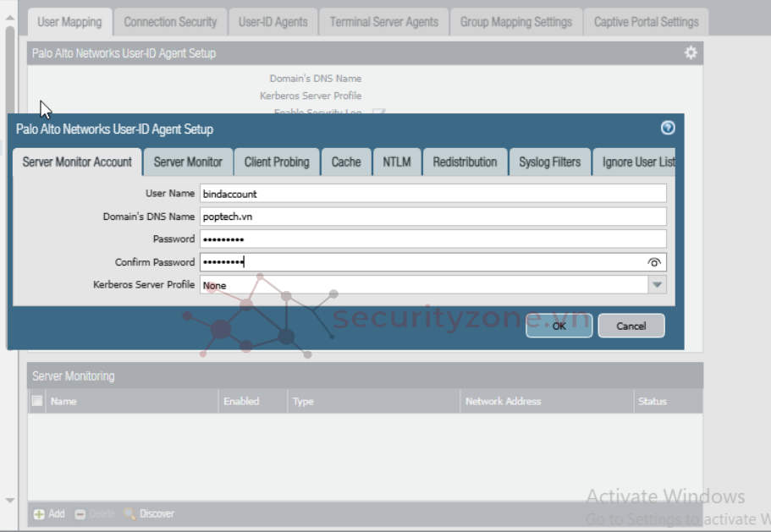This screenshot has height=532, width=771.
Task: Cancel the User-ID Agent Setup dialog
Action: click(631, 326)
